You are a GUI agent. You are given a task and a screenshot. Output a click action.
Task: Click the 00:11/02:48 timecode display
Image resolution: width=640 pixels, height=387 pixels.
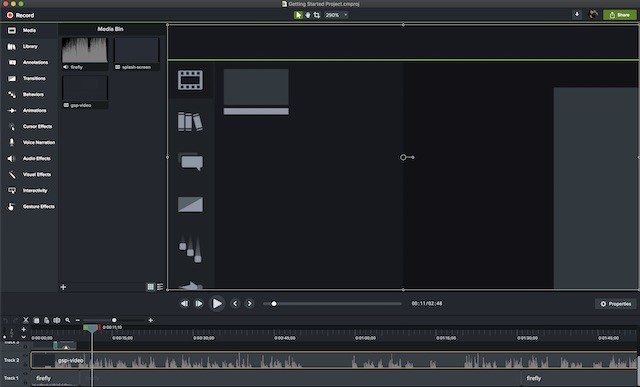tap(427, 304)
